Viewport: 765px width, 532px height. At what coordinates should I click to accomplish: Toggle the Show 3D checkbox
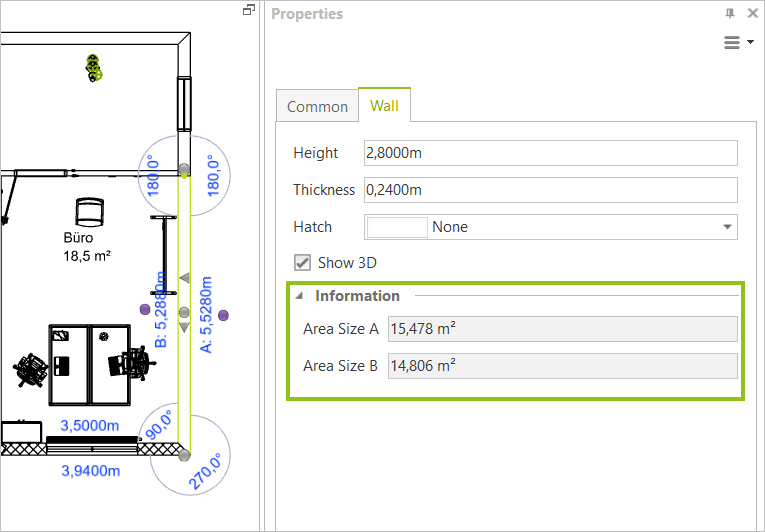coord(302,263)
